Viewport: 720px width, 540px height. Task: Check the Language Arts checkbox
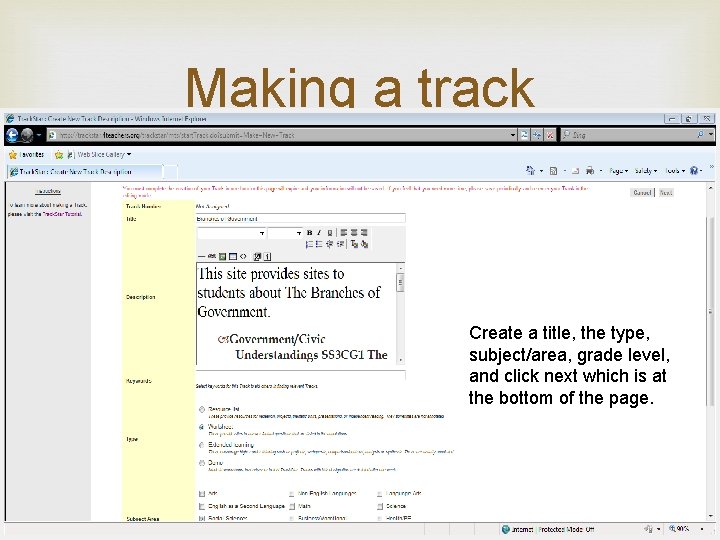tap(380, 494)
